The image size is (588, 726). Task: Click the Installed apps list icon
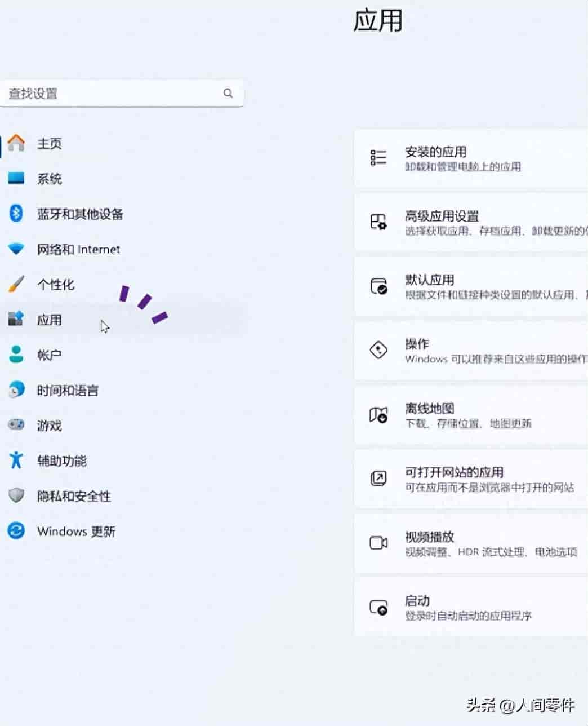pyautogui.click(x=378, y=157)
